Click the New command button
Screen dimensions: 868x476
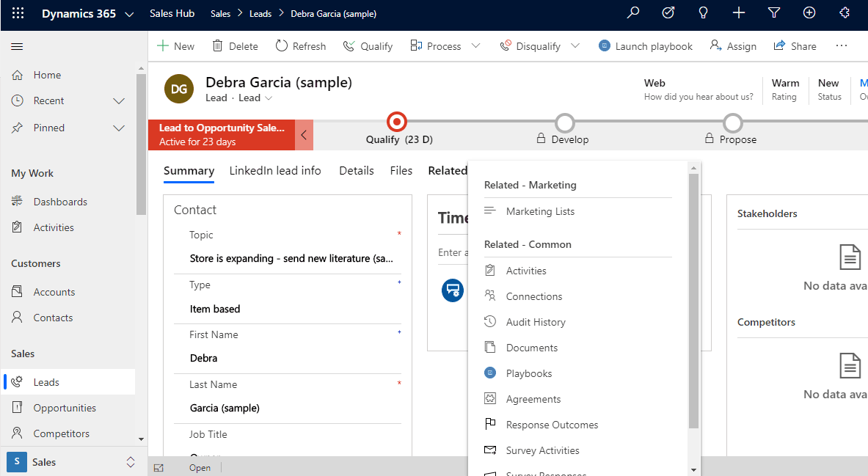[x=175, y=46]
